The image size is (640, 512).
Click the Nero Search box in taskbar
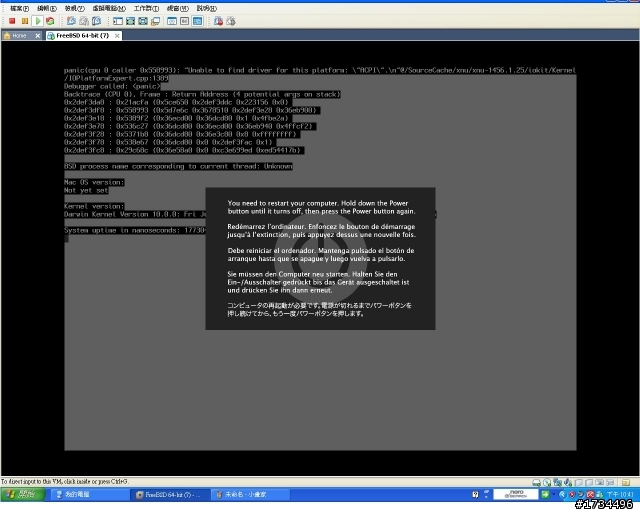(516, 494)
